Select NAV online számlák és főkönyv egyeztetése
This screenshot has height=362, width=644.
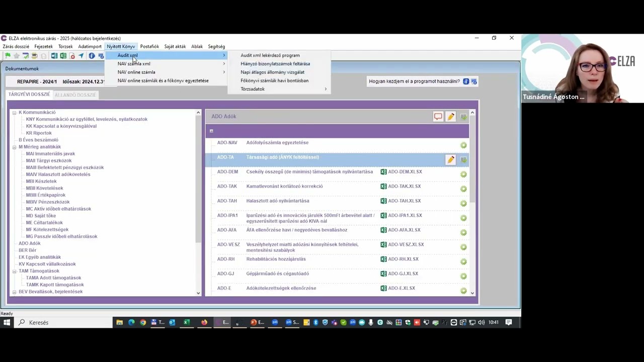[166, 80]
